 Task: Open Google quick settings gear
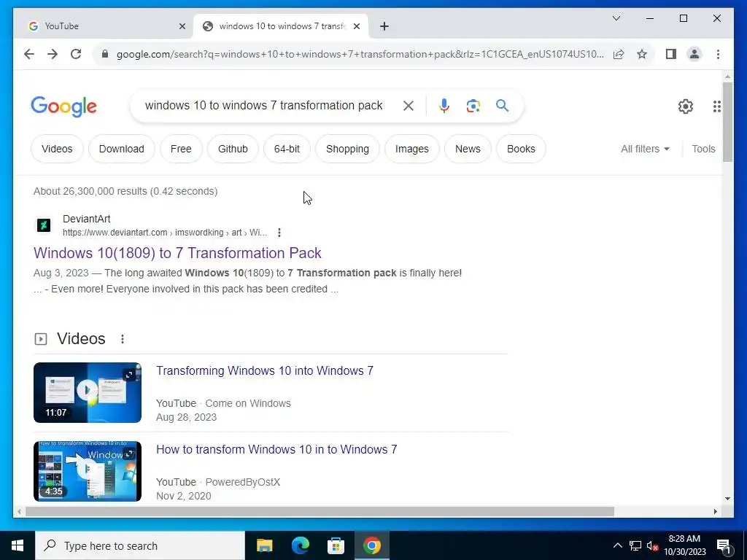pyautogui.click(x=685, y=106)
